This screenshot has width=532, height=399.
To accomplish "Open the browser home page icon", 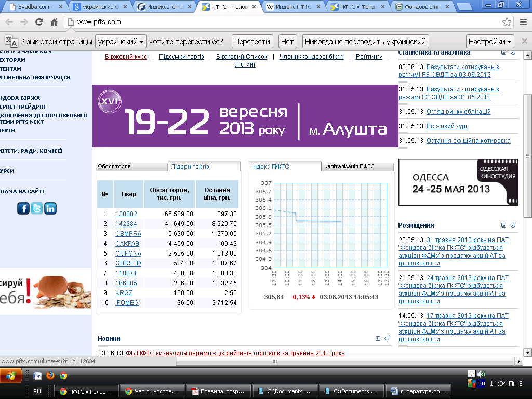I will [x=54, y=22].
